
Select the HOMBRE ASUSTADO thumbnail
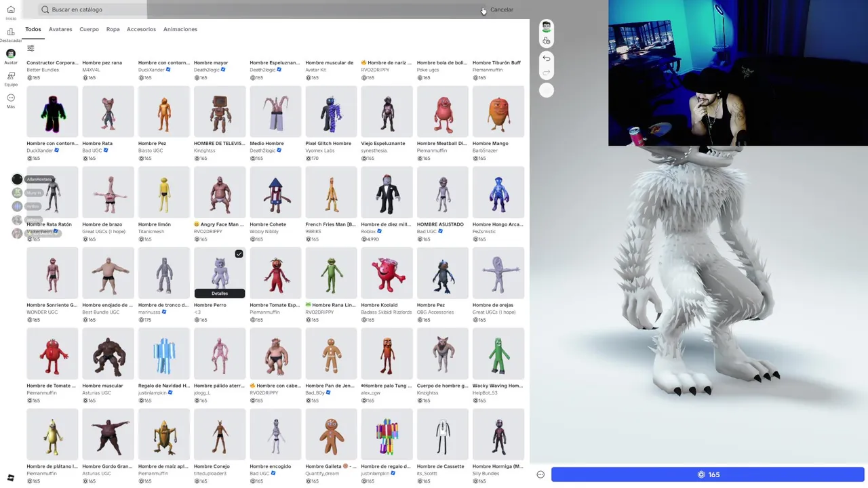coord(443,192)
